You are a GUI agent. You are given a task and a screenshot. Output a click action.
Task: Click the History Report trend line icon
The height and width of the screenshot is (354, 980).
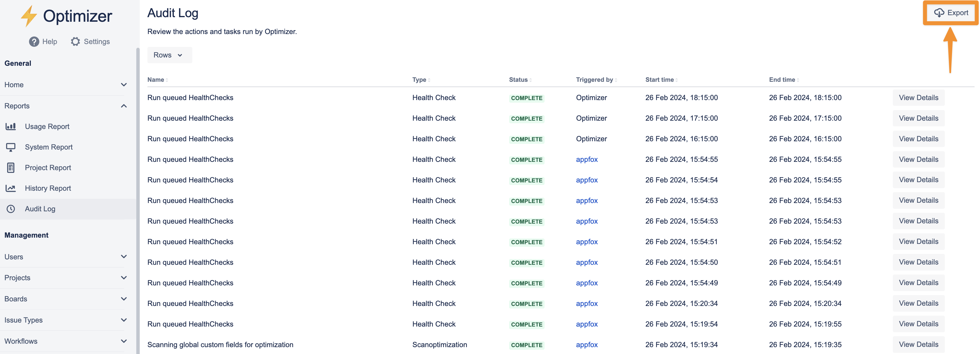coord(11,188)
